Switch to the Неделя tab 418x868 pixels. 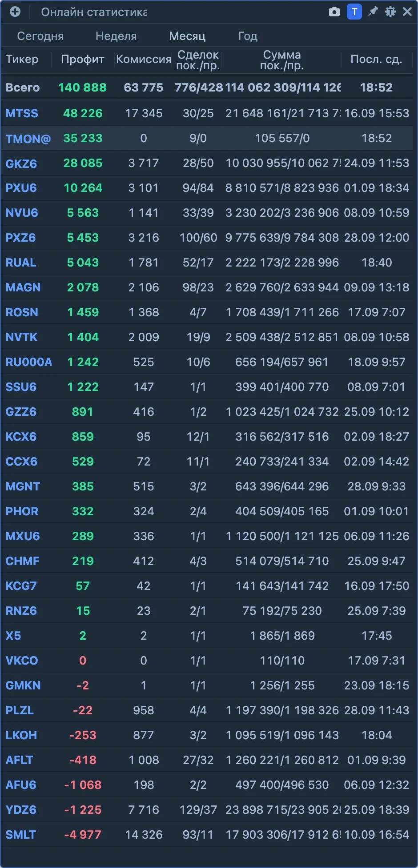point(116,36)
